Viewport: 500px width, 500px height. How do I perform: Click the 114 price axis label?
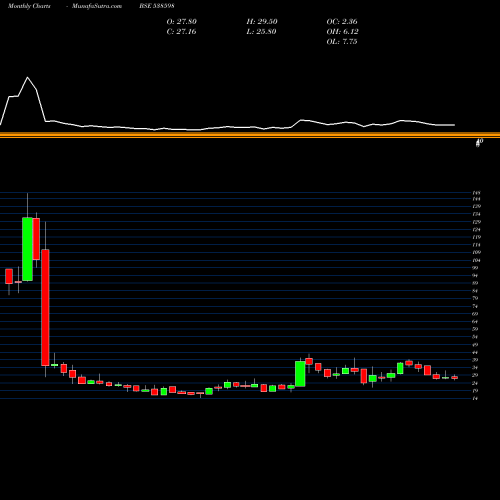pyautogui.click(x=476, y=245)
